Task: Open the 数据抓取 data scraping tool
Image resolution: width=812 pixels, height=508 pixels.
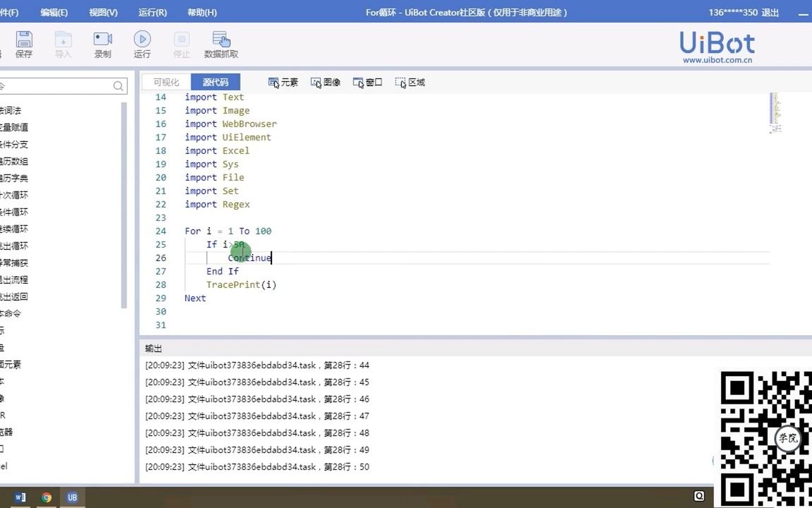Action: (221, 44)
